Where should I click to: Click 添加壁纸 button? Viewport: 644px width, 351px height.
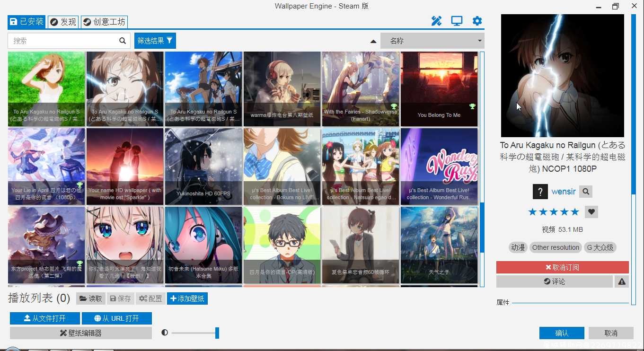tap(187, 298)
